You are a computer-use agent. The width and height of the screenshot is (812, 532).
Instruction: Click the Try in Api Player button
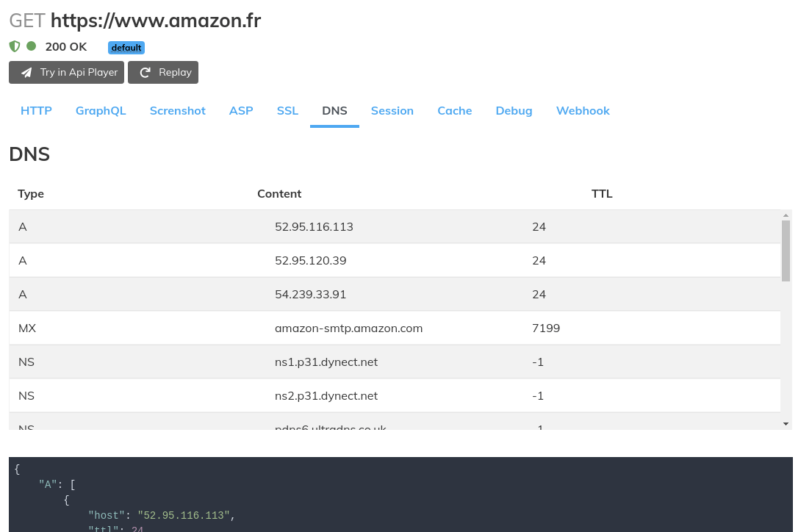pyautogui.click(x=66, y=73)
